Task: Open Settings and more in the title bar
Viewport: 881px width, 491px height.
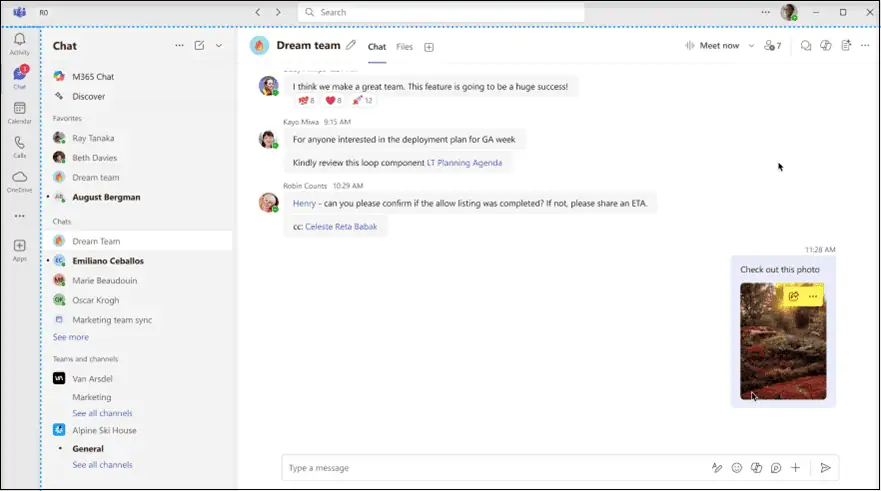Action: click(766, 12)
